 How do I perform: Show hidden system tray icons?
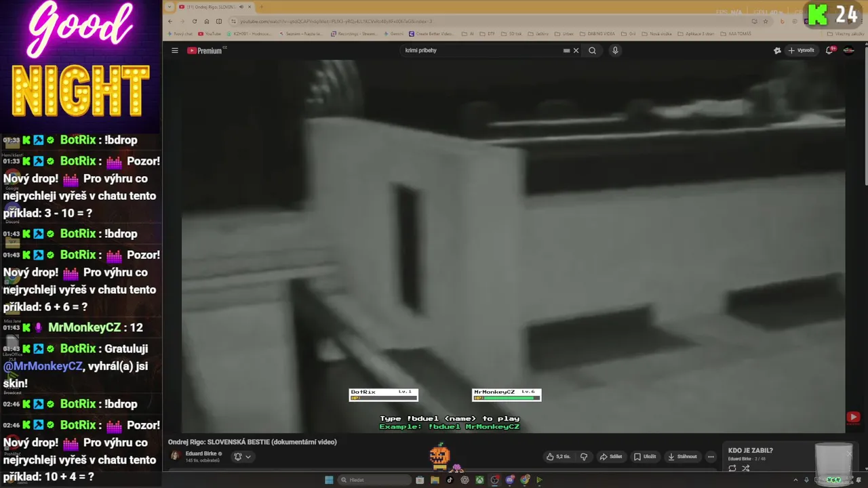(x=796, y=480)
